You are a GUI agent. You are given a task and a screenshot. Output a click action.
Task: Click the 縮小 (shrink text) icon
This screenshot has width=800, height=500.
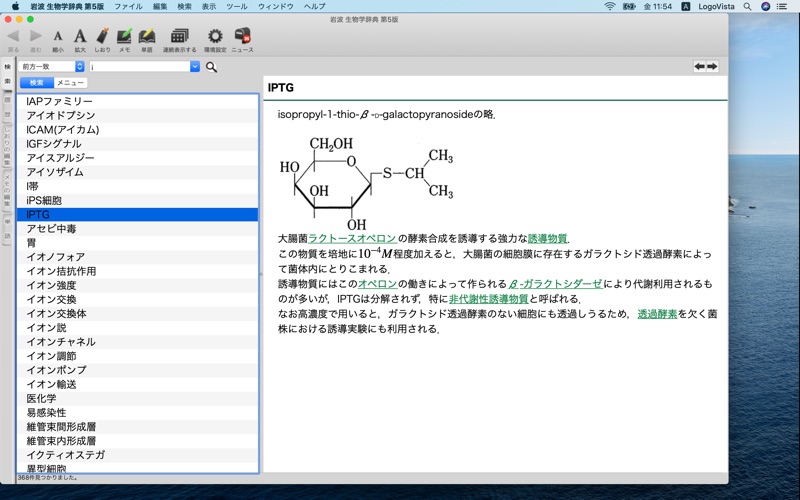(57, 37)
